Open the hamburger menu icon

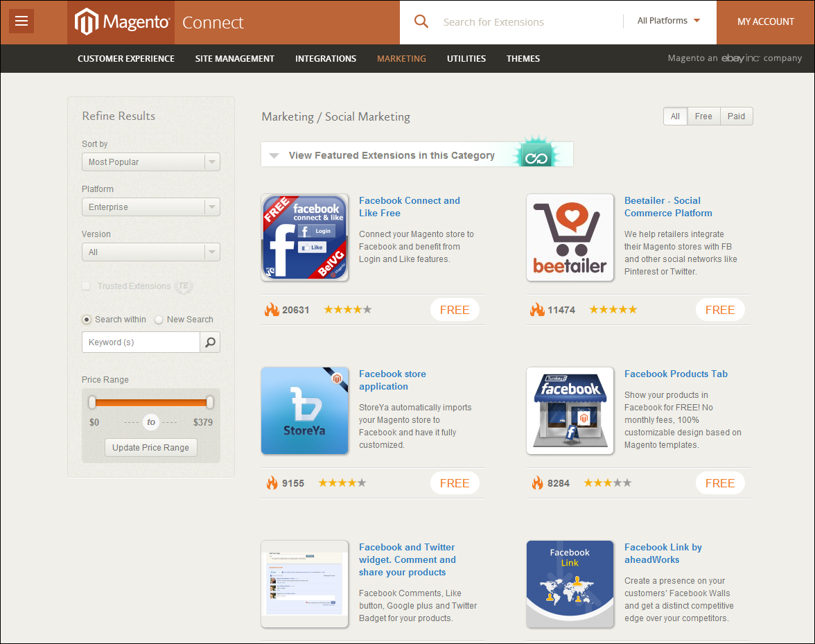(21, 21)
